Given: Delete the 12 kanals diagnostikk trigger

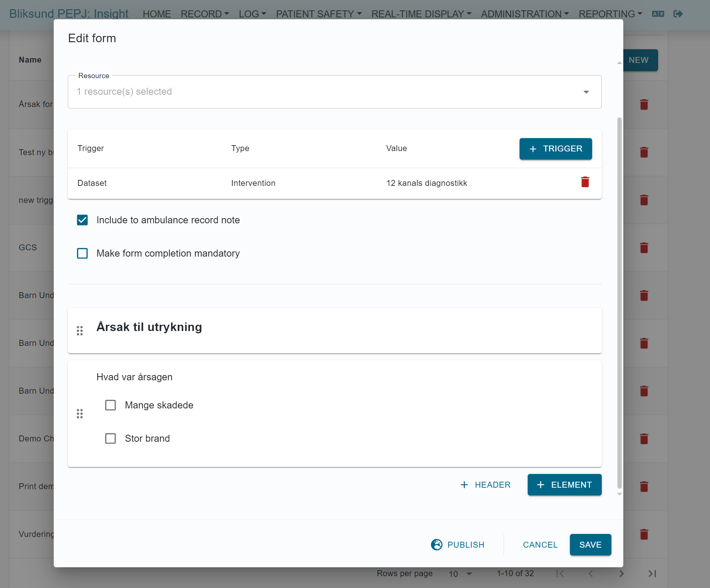Looking at the screenshot, I should point(585,182).
